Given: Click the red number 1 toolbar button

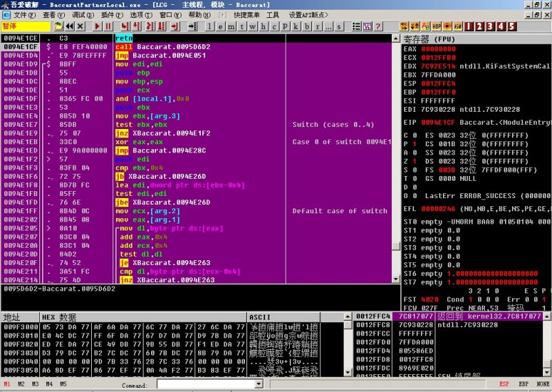Looking at the screenshot, I should pyautogui.click(x=469, y=26).
